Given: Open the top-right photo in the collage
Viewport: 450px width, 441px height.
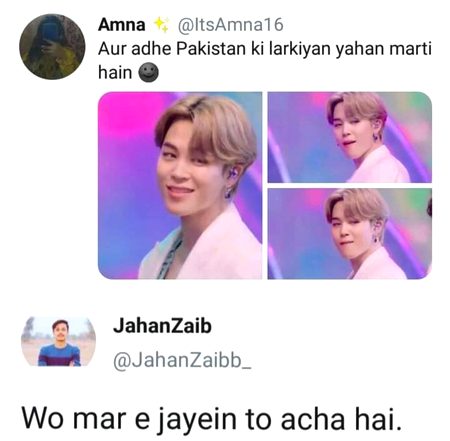Looking at the screenshot, I should tap(350, 137).
